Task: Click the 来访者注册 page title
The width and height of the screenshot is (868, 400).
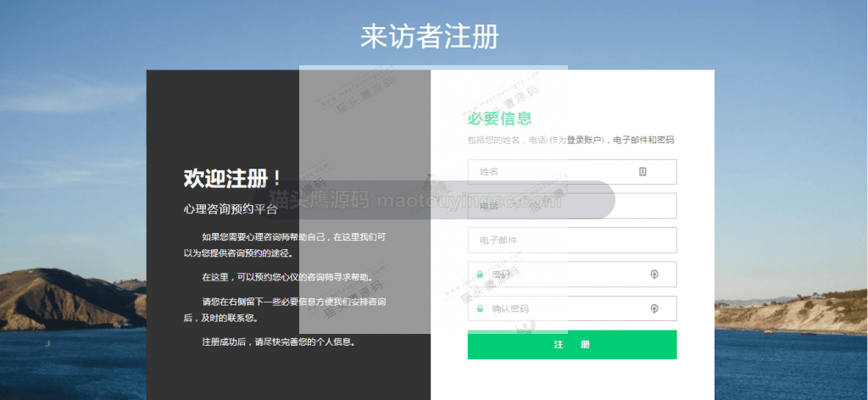Action: coord(430,36)
